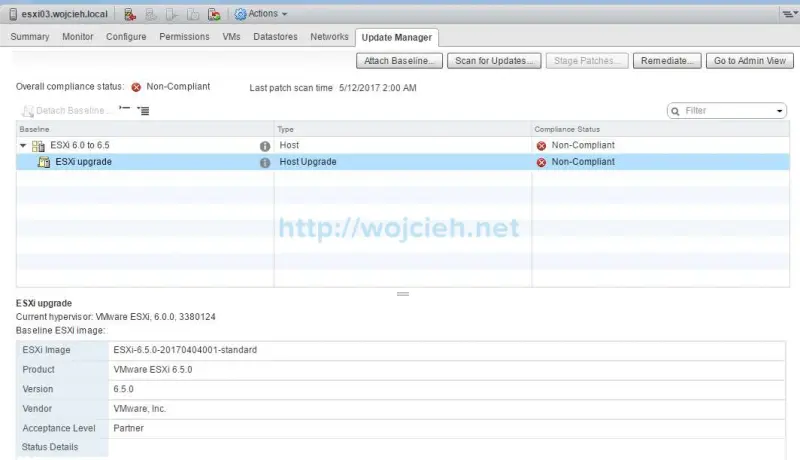
Task: Click the collapse all baselines icon
Action: [124, 109]
